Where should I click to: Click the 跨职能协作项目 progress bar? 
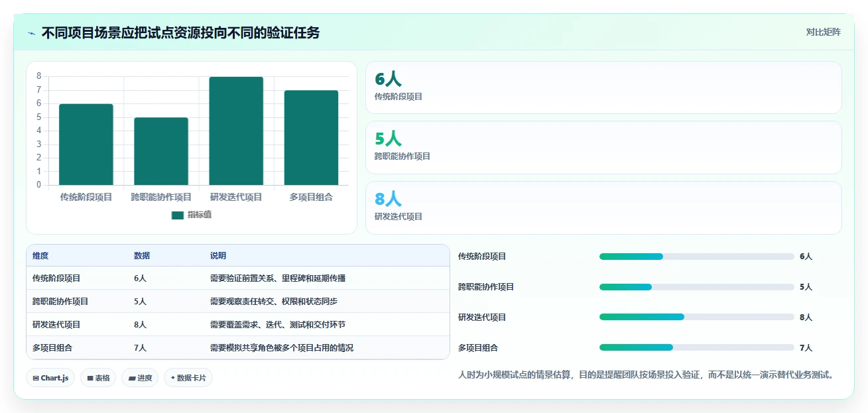click(696, 287)
